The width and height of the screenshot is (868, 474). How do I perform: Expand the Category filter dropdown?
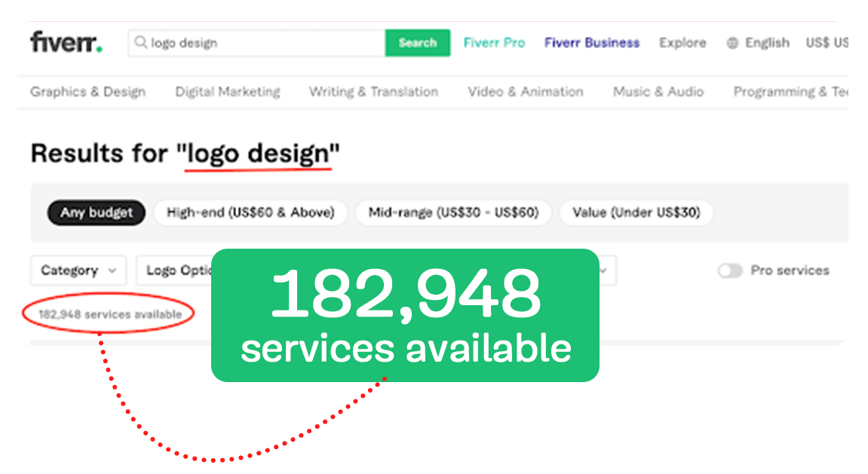tap(78, 271)
